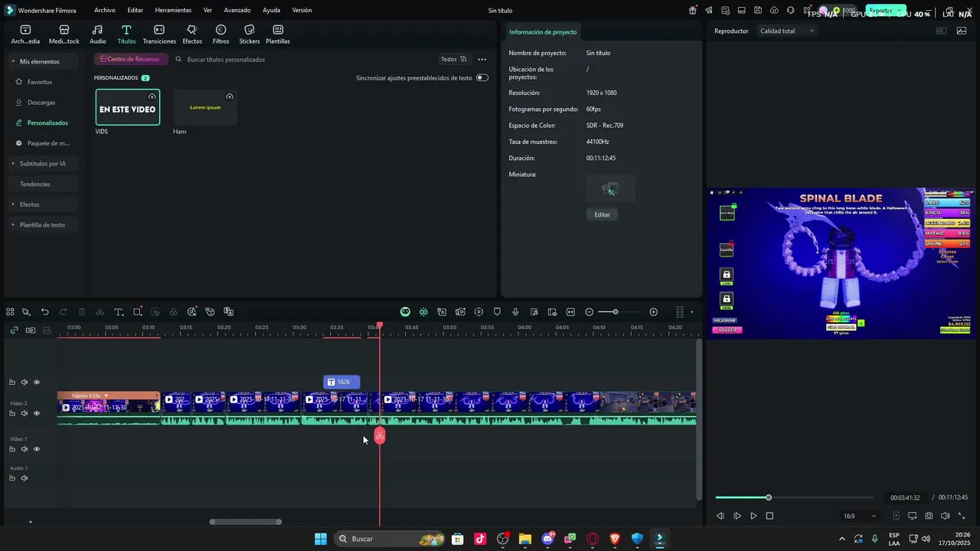Open the Filtros tab
This screenshot has width=980, height=551.
click(220, 34)
